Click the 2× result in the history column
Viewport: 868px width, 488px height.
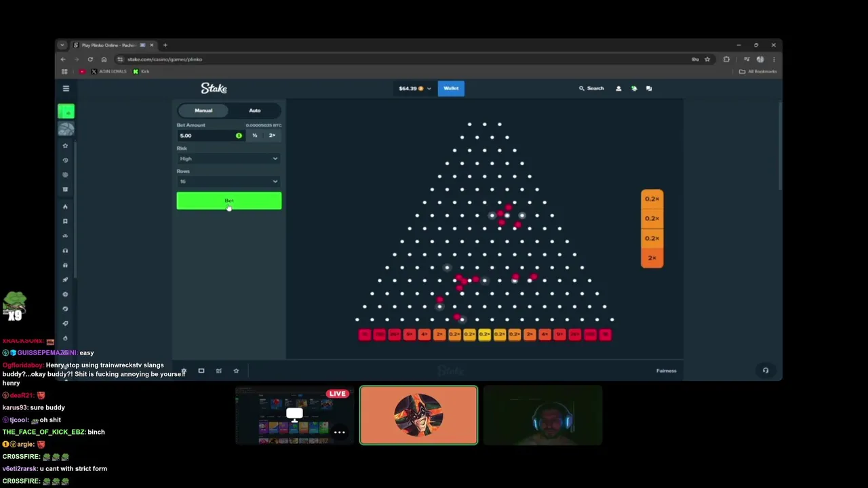(x=652, y=258)
